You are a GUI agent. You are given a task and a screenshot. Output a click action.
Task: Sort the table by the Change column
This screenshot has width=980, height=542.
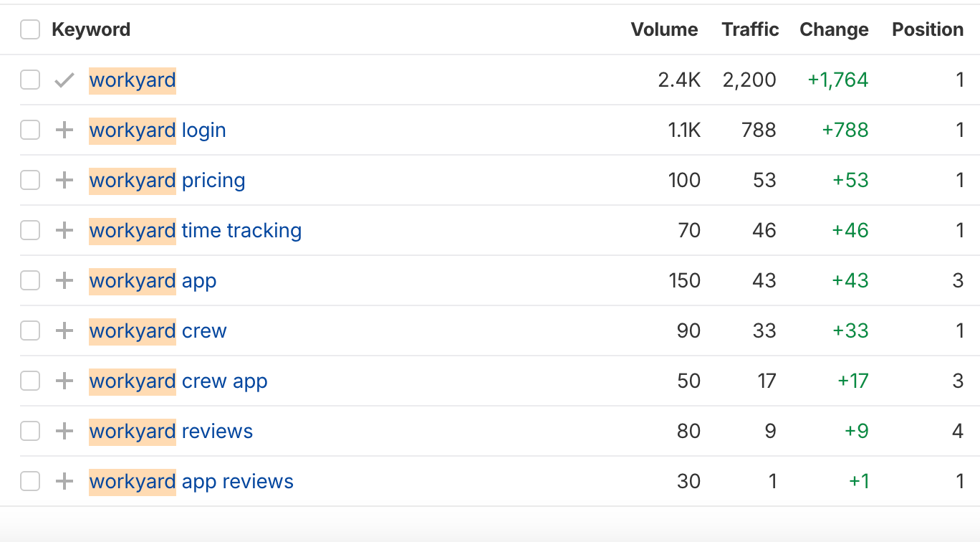click(x=834, y=30)
